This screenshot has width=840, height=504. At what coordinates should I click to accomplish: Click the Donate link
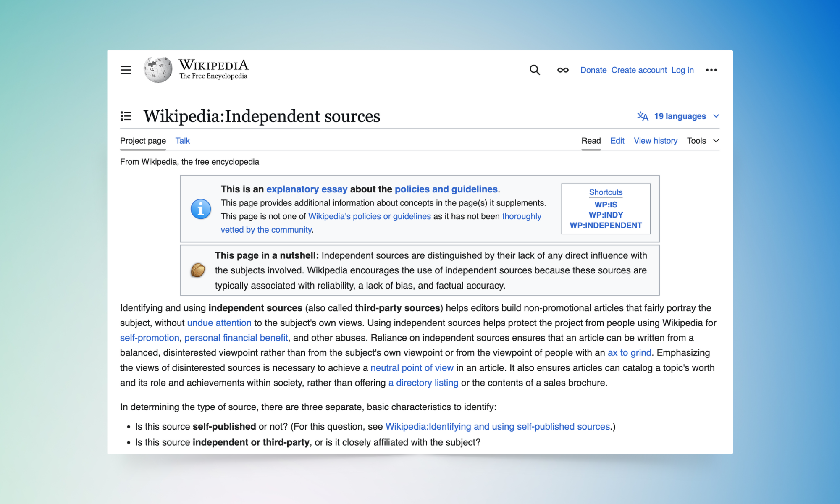point(593,70)
